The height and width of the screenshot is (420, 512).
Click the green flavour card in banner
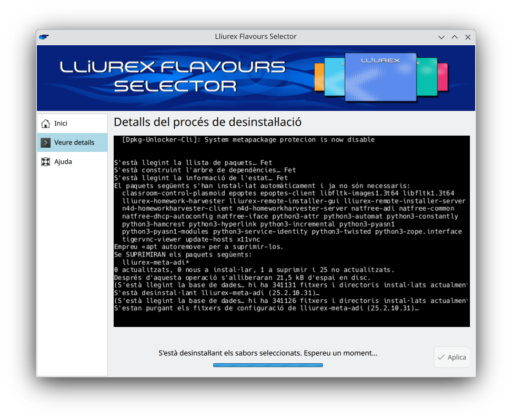tap(427, 77)
